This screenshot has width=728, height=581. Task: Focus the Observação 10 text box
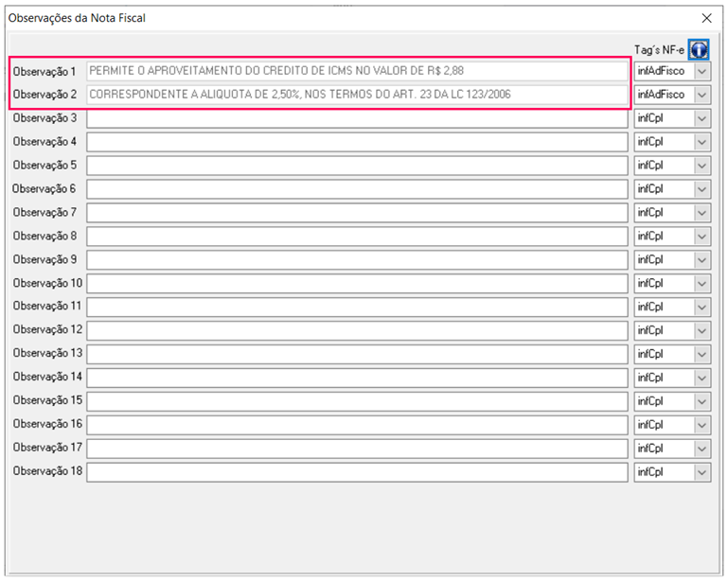point(357,283)
